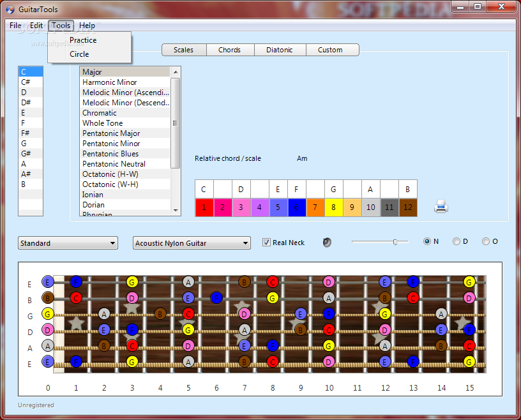The width and height of the screenshot is (521, 420).
Task: Select the Melodic Minor (Ascending) scale
Action: pyautogui.click(x=125, y=93)
